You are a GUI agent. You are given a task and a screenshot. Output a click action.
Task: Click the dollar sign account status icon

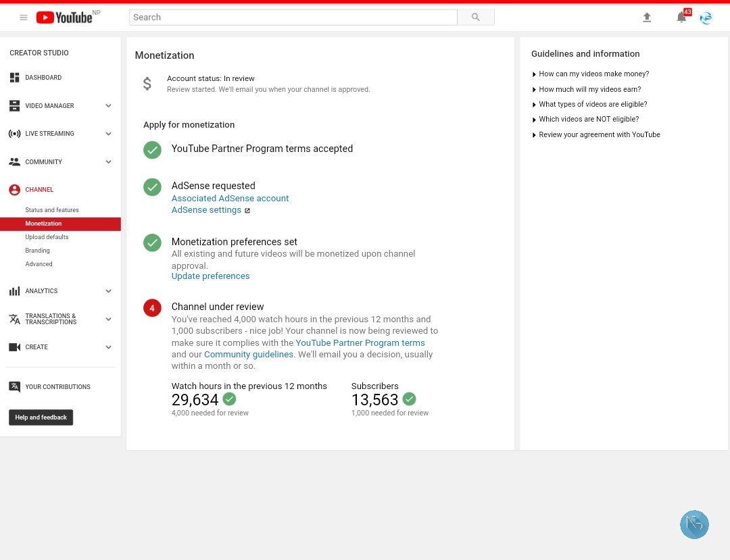(147, 84)
